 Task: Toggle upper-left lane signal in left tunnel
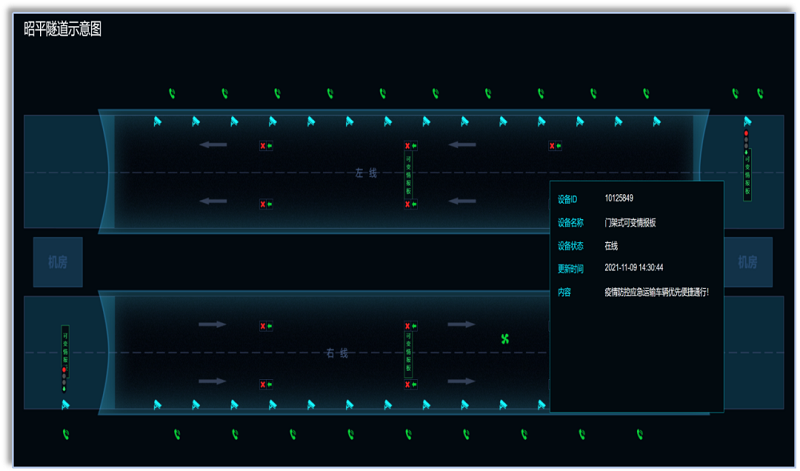point(266,146)
